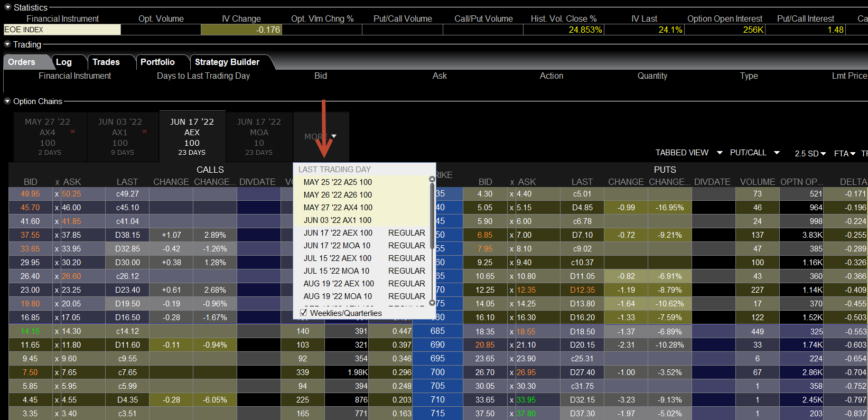Click the puts DELTA column header

click(x=853, y=182)
